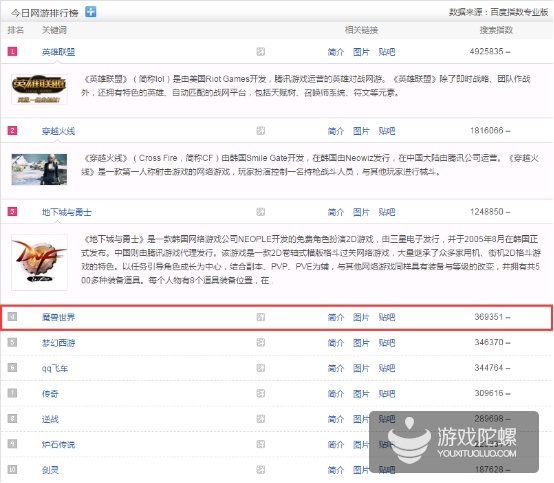Click search index 309616 for 传奇
This screenshot has height=483, width=554.
489,393
